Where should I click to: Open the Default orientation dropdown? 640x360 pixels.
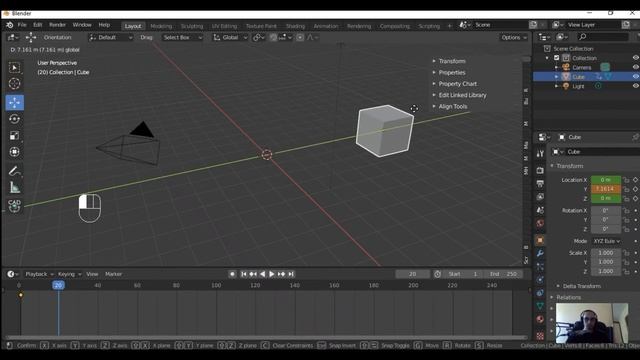(111, 38)
